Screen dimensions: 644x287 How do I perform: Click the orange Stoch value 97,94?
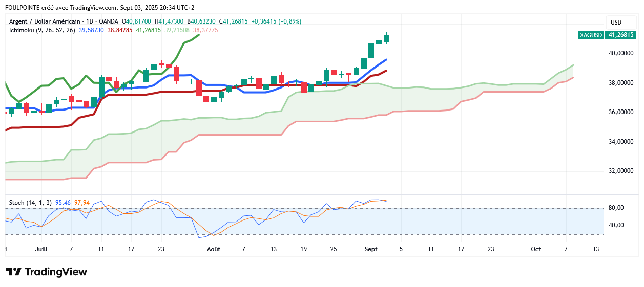(x=82, y=203)
